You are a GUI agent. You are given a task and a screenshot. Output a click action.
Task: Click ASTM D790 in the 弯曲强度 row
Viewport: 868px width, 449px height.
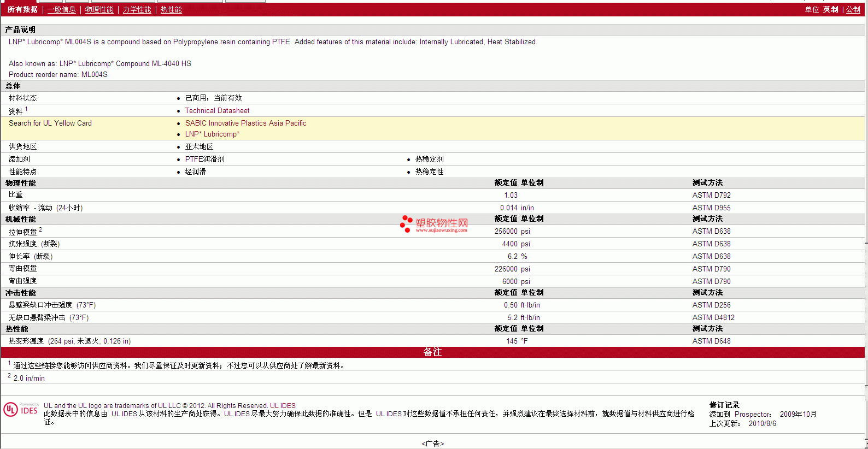pyautogui.click(x=712, y=282)
